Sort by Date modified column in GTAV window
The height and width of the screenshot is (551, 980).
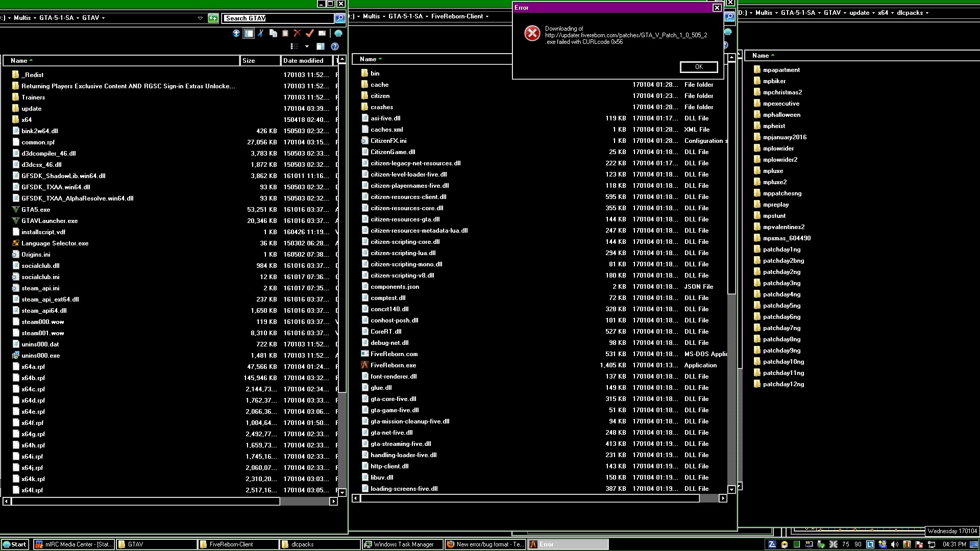(x=306, y=60)
